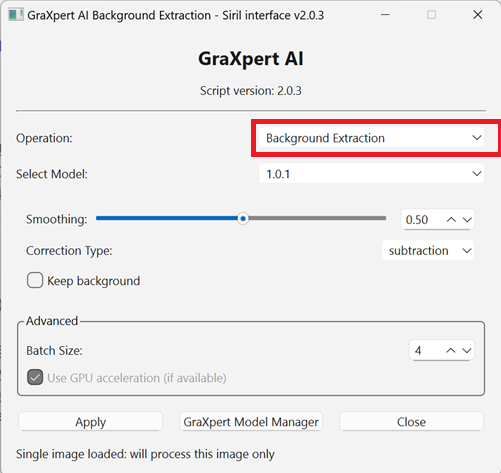
Task: Click the Apply button
Action: pos(91,422)
